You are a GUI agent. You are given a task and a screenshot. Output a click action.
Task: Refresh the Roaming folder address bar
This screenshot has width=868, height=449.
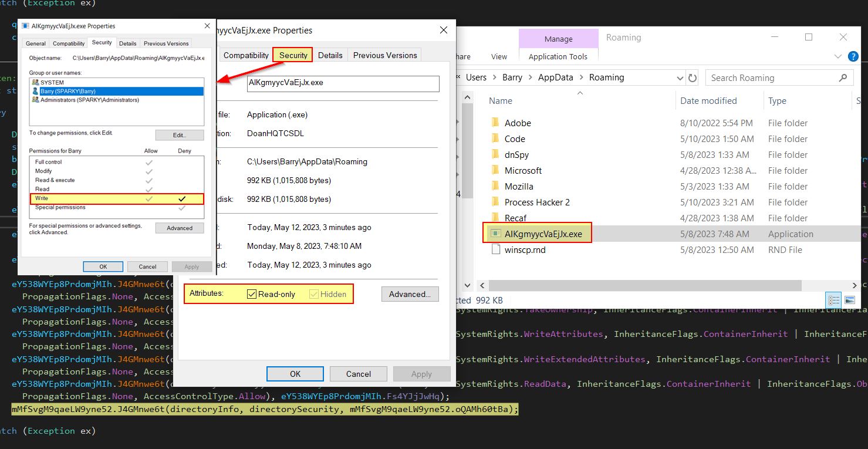pyautogui.click(x=693, y=77)
